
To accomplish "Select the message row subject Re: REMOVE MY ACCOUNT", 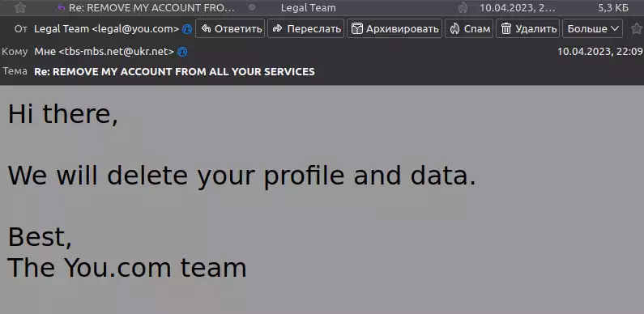I will 152,7.
